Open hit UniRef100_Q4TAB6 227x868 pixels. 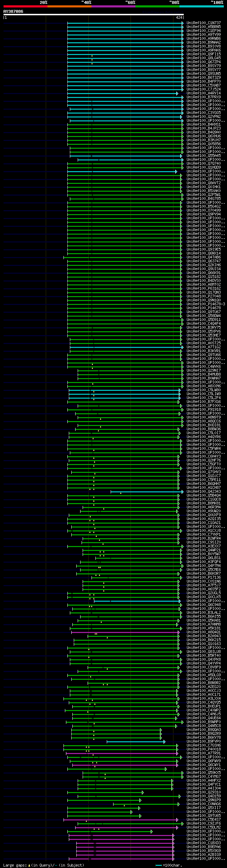coord(204,257)
